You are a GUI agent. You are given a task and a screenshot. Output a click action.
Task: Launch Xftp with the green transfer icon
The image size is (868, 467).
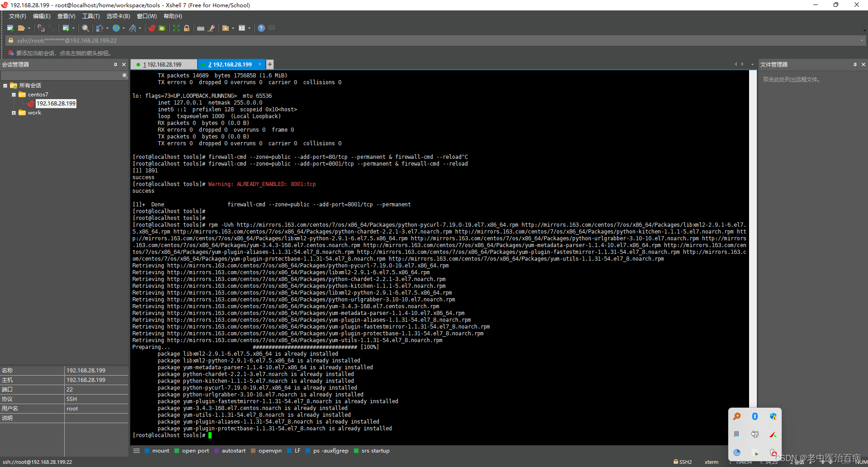(162, 28)
